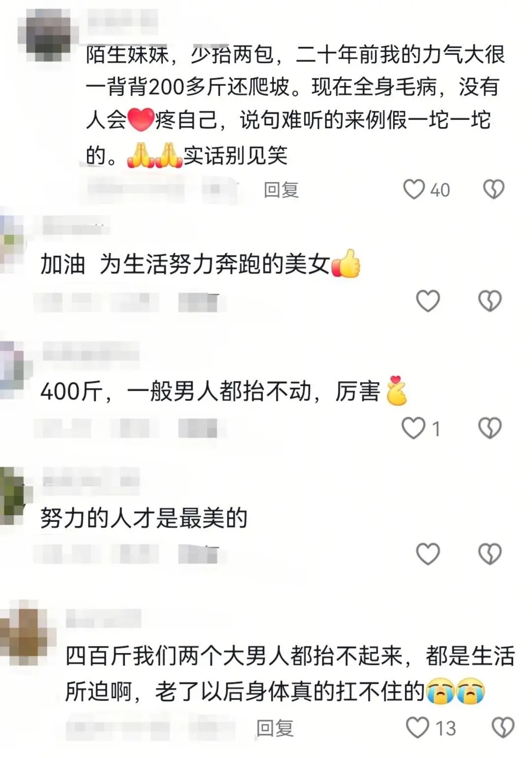This screenshot has height=758, width=532.
Task: Open the bottom commenter's brown avatar
Action: 26,632
